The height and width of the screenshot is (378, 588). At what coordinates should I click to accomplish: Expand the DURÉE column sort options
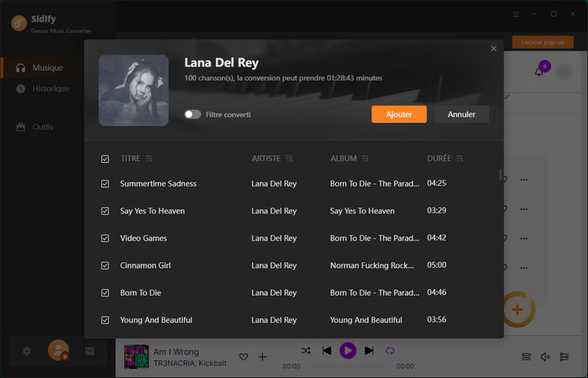459,159
